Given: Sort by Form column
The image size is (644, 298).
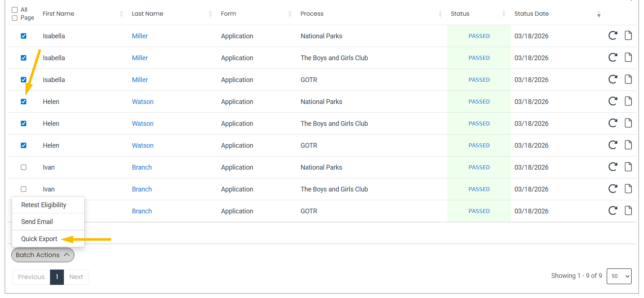Looking at the screenshot, I should [290, 14].
